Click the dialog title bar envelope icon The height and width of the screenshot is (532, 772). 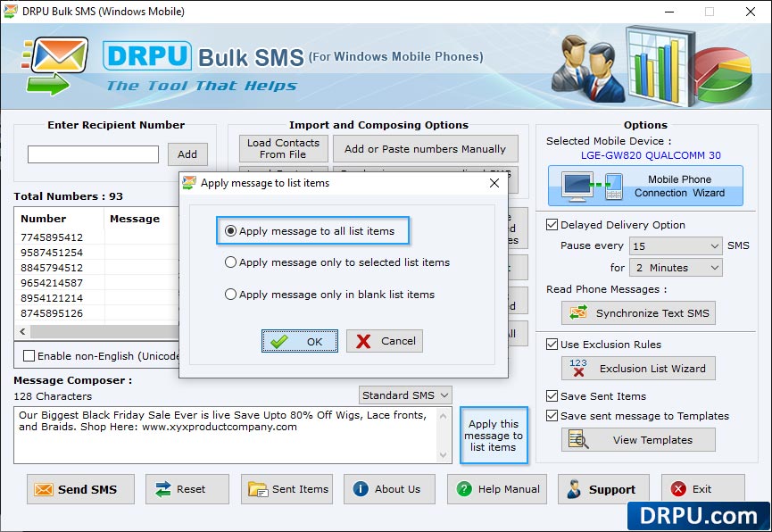(x=189, y=183)
